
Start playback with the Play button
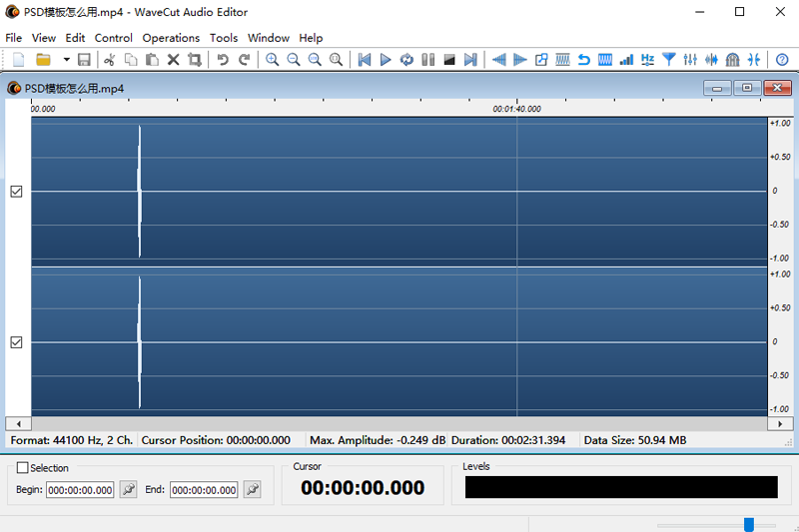coord(386,60)
